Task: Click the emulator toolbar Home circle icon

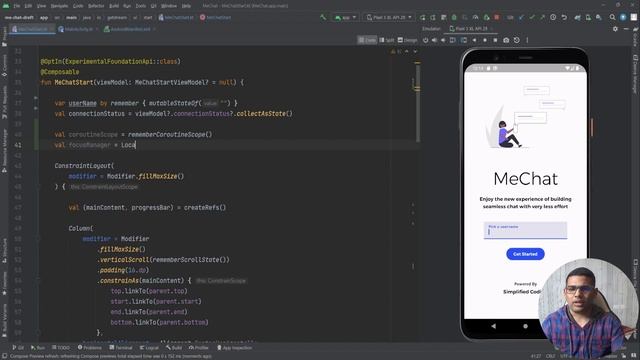Action: tap(485, 40)
